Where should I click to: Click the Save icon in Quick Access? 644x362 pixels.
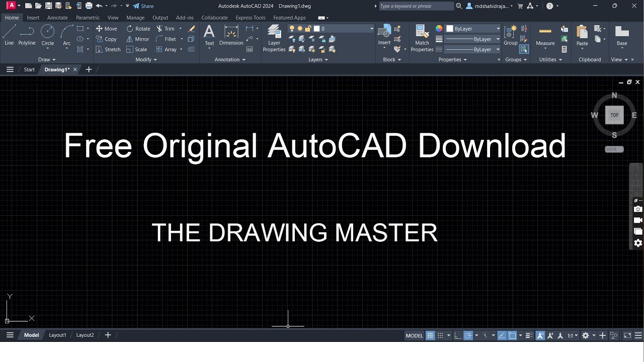pyautogui.click(x=48, y=6)
